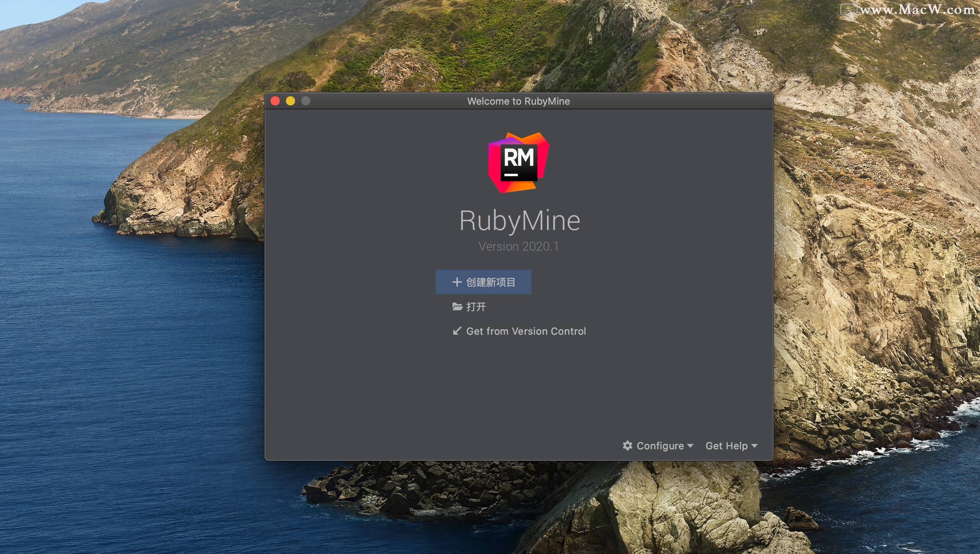The image size is (980, 554).
Task: Click the Version 2020.1 label
Action: pyautogui.click(x=519, y=246)
